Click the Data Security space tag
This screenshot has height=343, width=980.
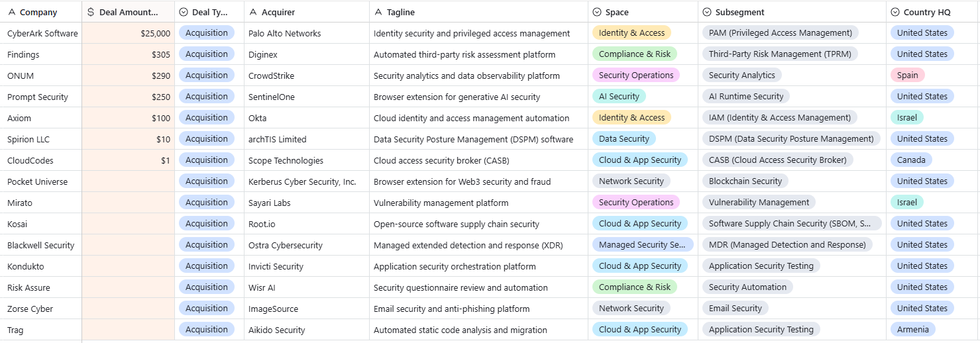(x=624, y=139)
